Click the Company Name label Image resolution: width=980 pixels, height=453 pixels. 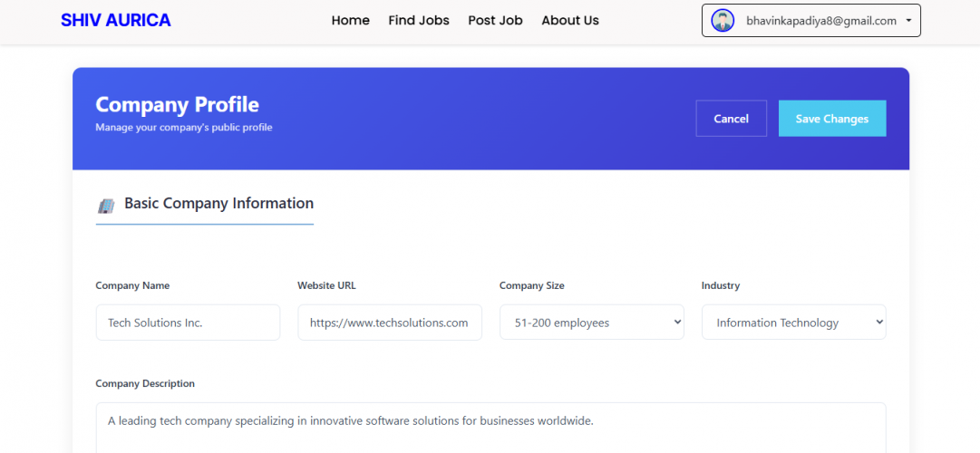click(132, 285)
